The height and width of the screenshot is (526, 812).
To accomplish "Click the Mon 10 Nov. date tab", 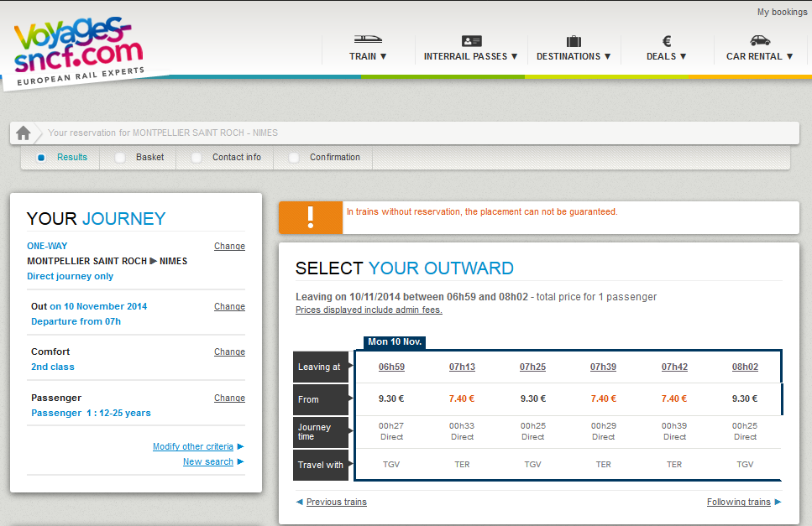I will click(x=395, y=342).
